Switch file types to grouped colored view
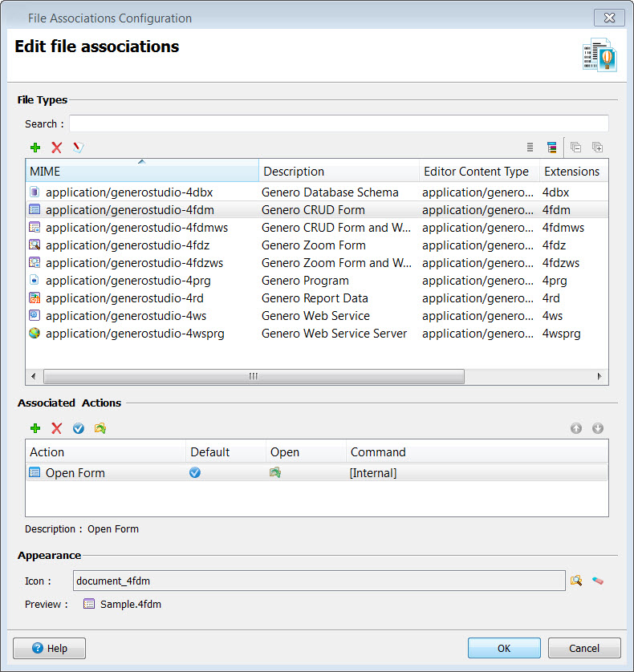 [552, 148]
